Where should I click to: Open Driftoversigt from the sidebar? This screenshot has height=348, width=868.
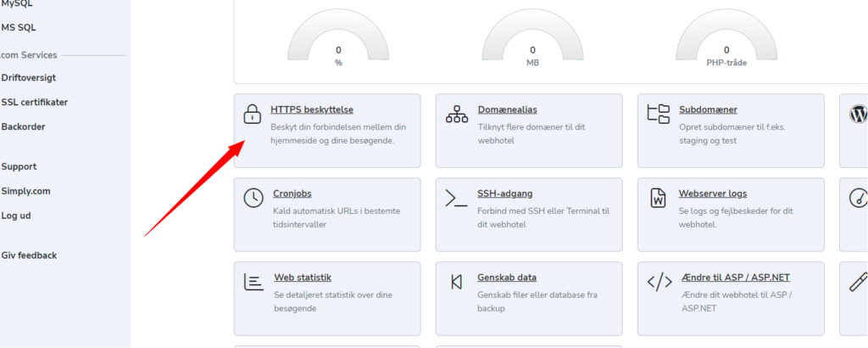pos(29,78)
